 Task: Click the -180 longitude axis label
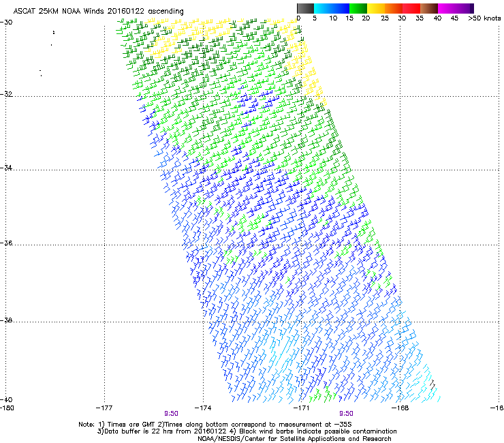7,408
